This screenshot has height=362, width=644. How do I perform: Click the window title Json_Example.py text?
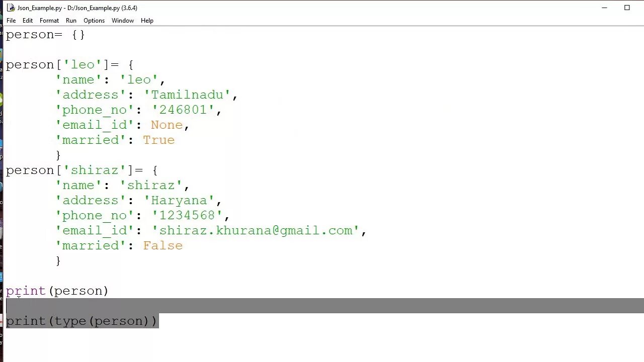pyautogui.click(x=77, y=8)
